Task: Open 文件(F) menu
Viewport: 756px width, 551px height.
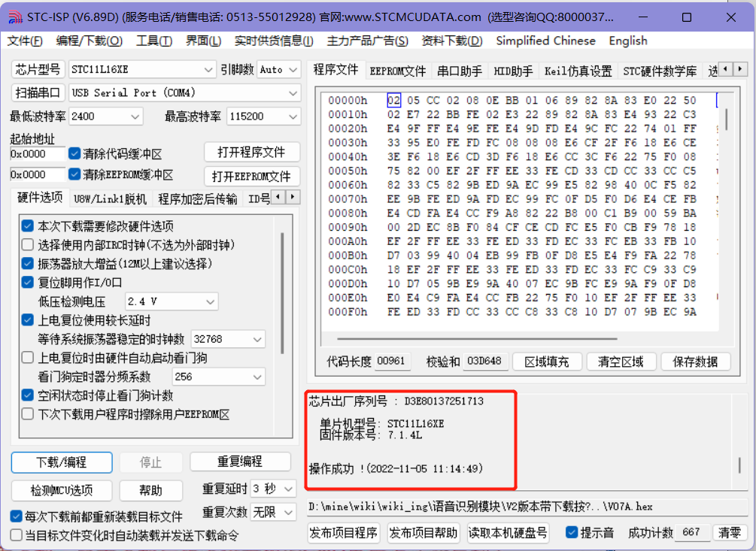Action: point(25,41)
